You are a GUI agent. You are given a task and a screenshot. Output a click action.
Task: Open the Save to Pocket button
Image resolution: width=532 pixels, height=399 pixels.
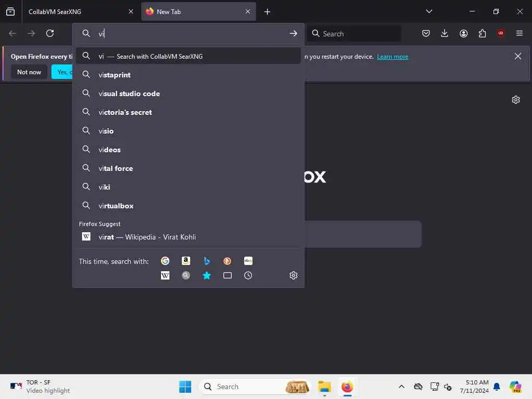(x=426, y=33)
